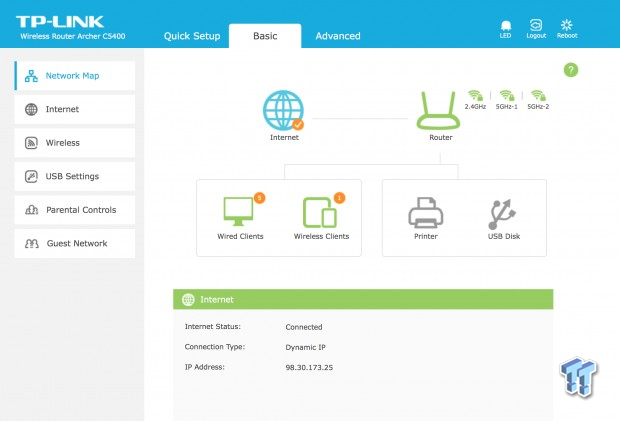This screenshot has height=421, width=620.
Task: Open Wired Clients monitor icon
Action: pyautogui.click(x=238, y=211)
